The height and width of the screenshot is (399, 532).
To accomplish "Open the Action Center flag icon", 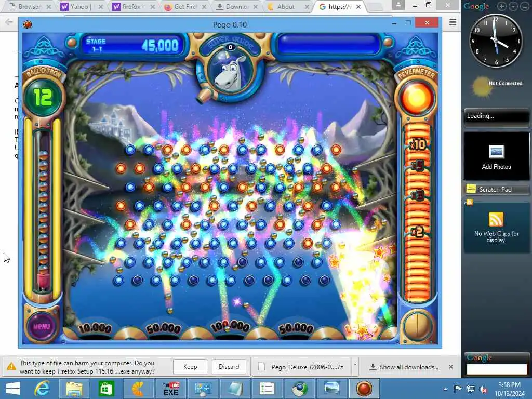I will [x=458, y=389].
